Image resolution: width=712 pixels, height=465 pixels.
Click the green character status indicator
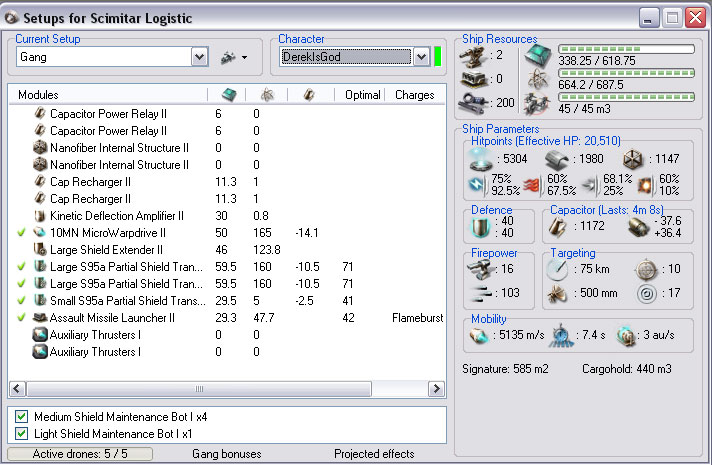438,56
